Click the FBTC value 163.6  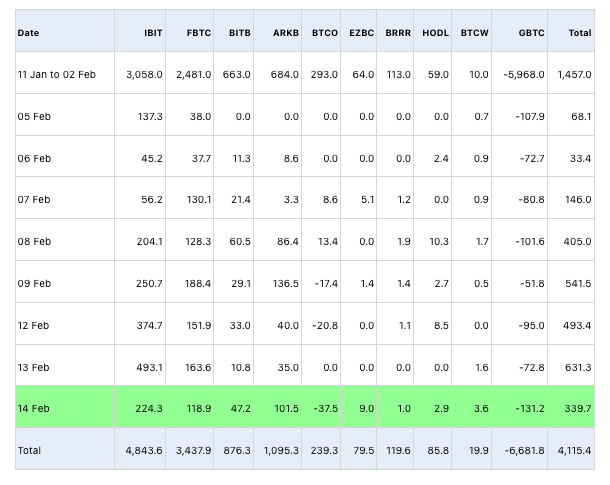pyautogui.click(x=198, y=368)
